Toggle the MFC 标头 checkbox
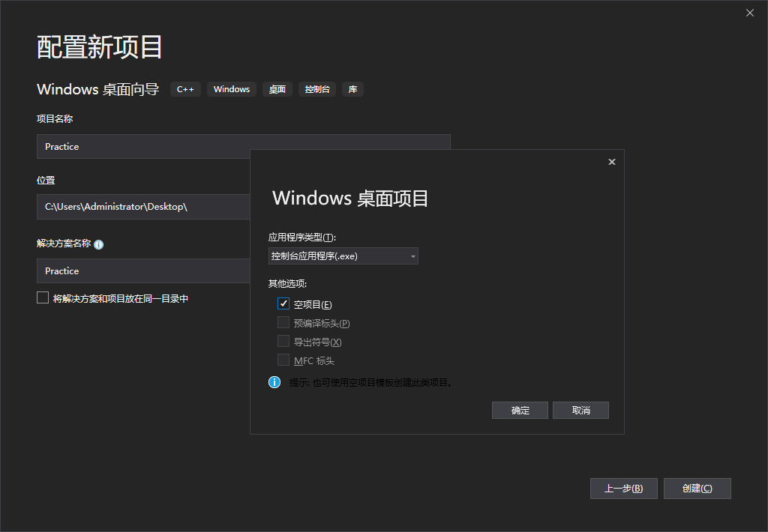 283,360
